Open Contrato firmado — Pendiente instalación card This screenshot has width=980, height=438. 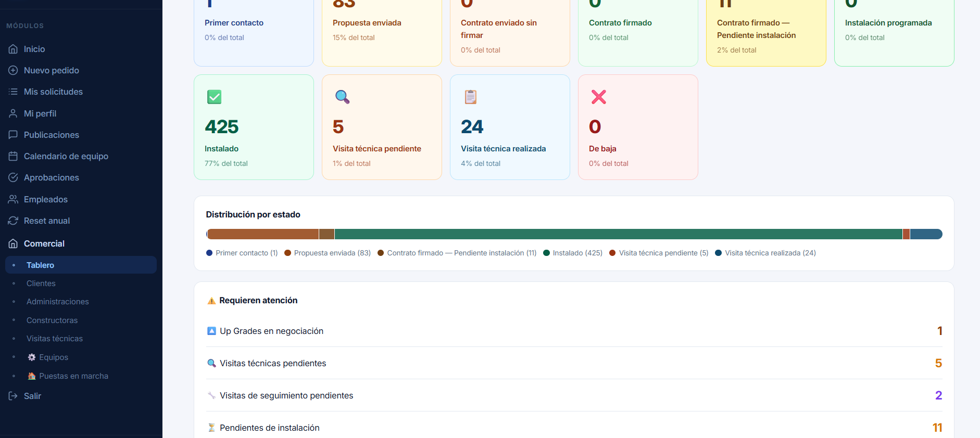coord(766,32)
